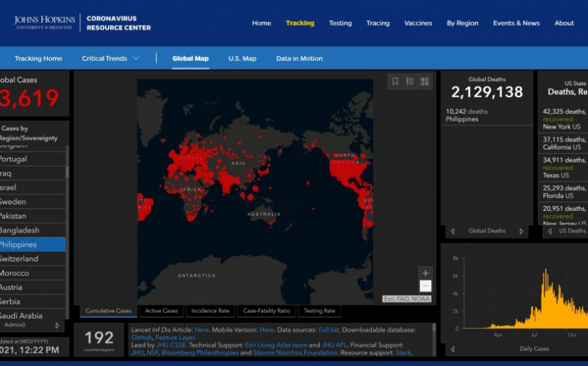Image resolution: width=588 pixels, height=366 pixels.
Task: Open the basemap gallery grid icon
Action: pos(425,81)
